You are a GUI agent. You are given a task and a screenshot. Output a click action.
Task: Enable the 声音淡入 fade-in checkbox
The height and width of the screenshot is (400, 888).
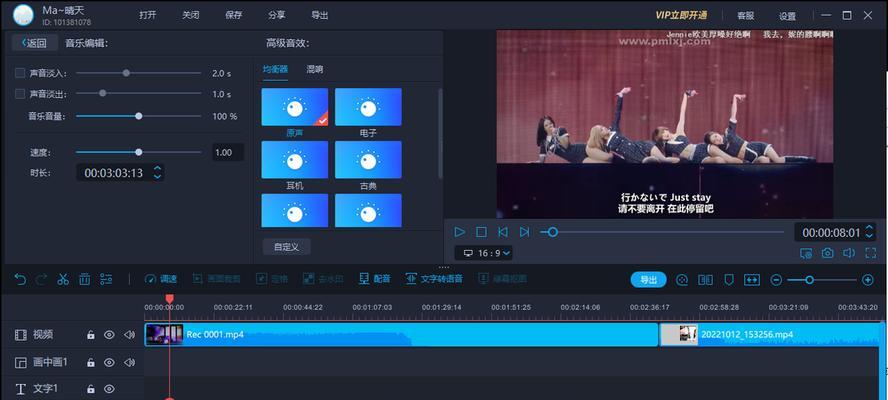20,73
